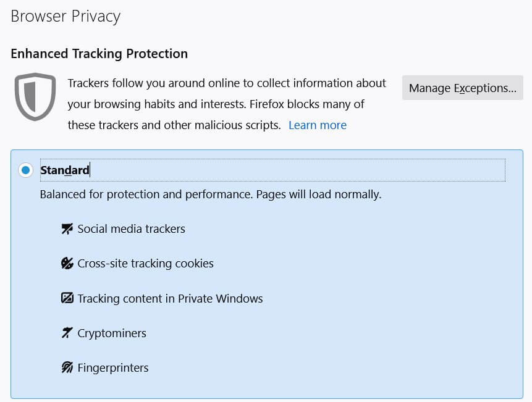Click the Enhanced Tracking Protection shield icon
532x402 pixels.
coord(35,97)
